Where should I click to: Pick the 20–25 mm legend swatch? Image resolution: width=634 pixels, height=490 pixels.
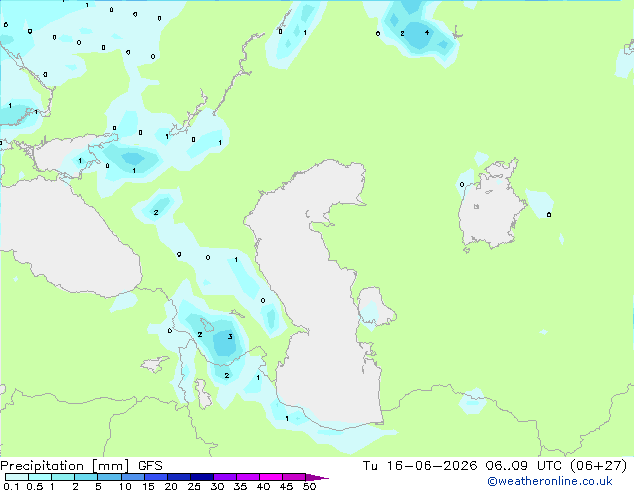tap(178, 477)
